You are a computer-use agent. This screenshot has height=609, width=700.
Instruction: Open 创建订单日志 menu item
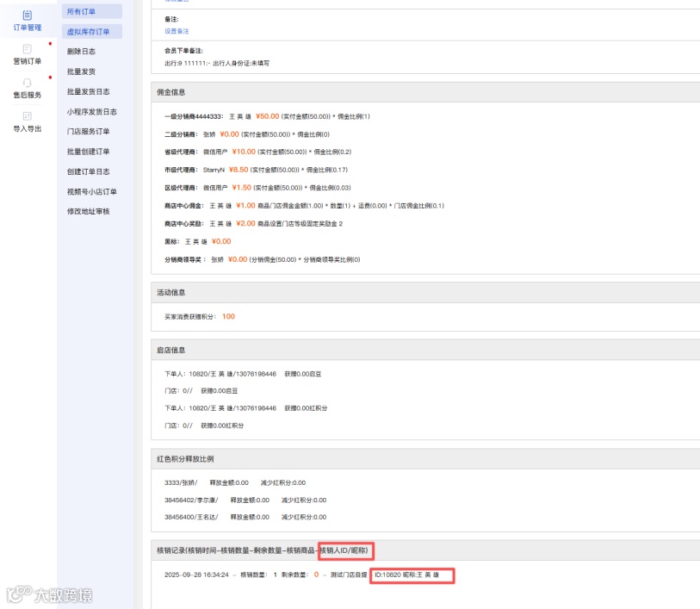click(x=89, y=171)
